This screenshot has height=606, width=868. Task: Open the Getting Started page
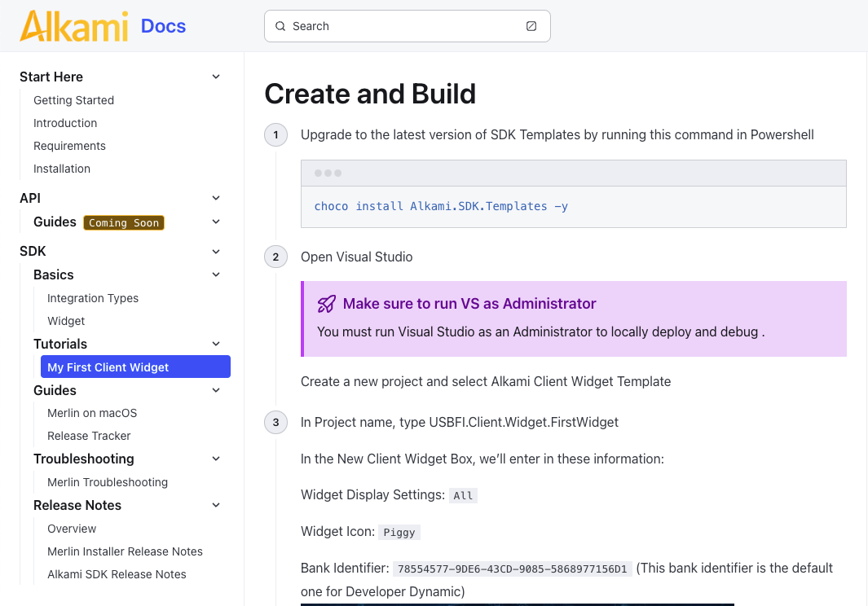(x=73, y=100)
